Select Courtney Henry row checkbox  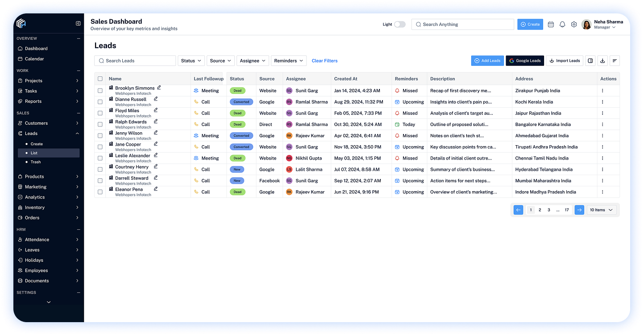click(x=100, y=169)
